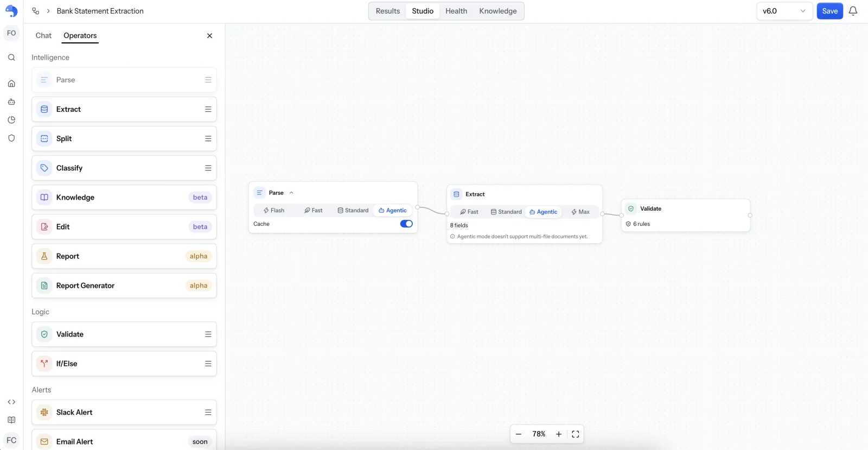Zoom out with the minus button
868x450 pixels.
(519, 434)
